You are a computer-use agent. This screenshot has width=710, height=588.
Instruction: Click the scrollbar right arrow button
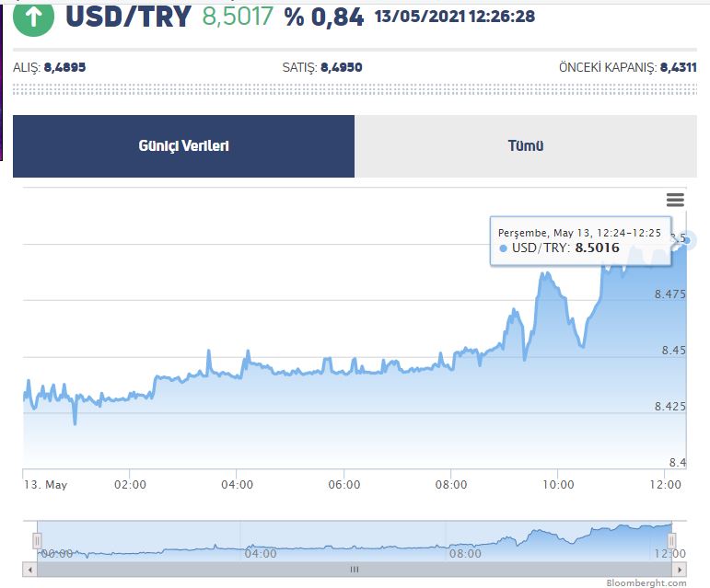coord(681,570)
